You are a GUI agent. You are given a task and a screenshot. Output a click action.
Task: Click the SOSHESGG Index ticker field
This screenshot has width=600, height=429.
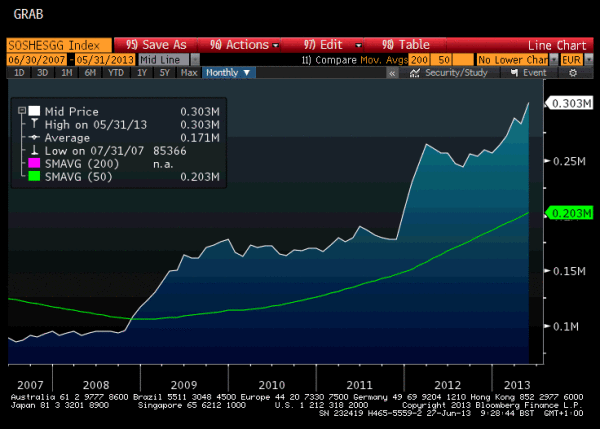59,46
